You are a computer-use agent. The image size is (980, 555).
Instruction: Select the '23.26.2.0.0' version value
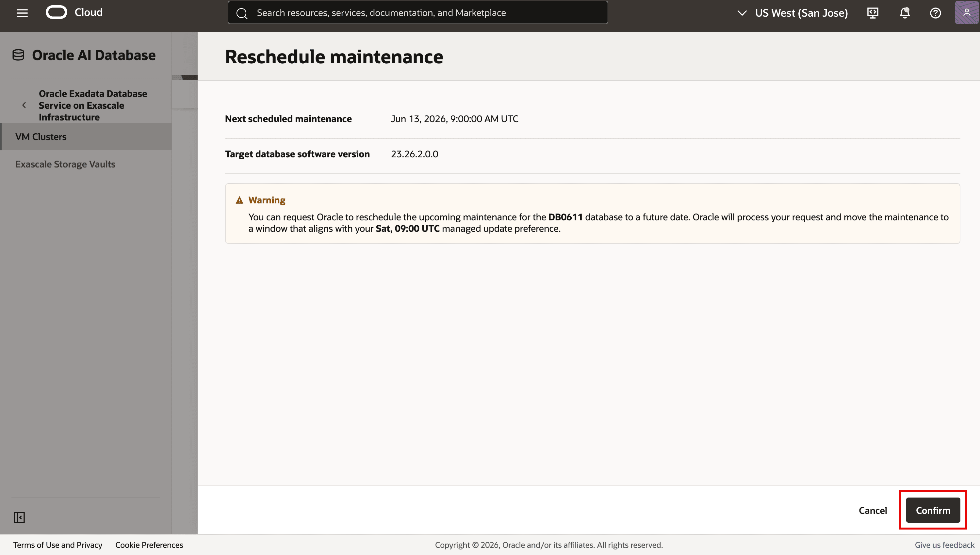pos(415,154)
